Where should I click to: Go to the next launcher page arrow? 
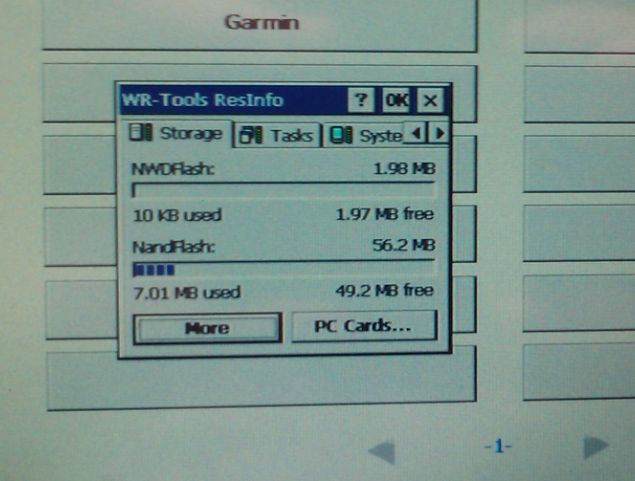(597, 447)
